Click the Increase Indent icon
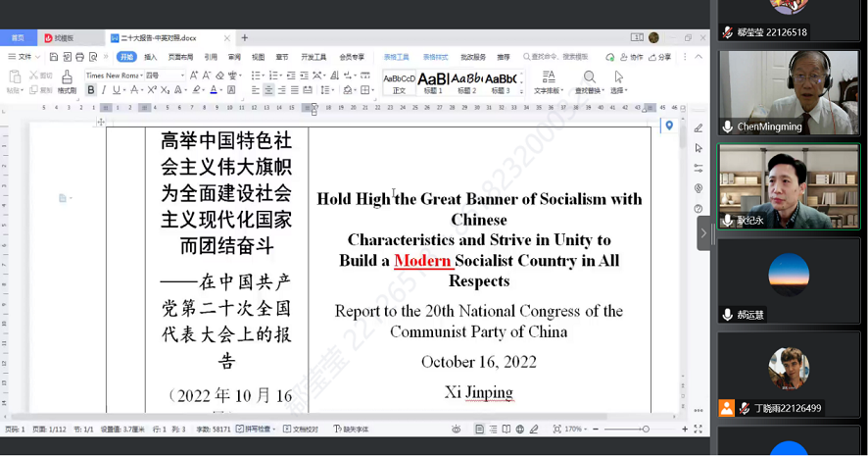Image resolution: width=868 pixels, height=456 pixels. coord(304,76)
